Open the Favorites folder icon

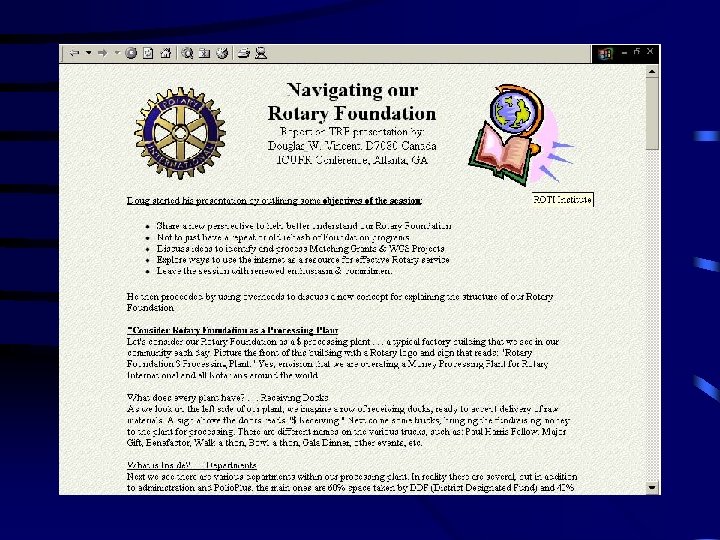pos(204,53)
